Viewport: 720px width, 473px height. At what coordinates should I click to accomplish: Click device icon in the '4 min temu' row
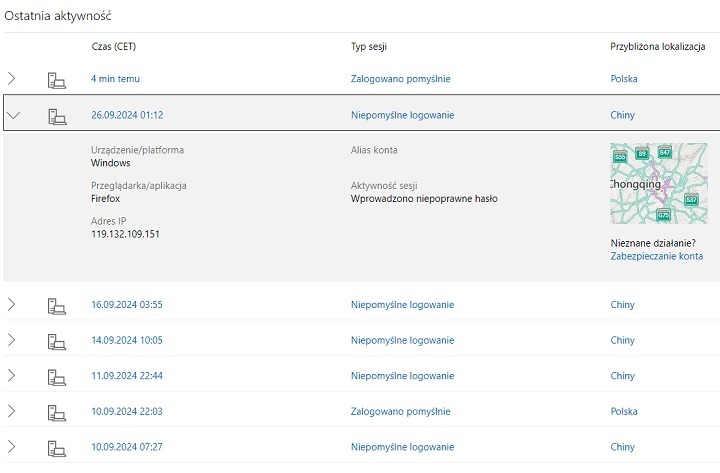coord(57,79)
